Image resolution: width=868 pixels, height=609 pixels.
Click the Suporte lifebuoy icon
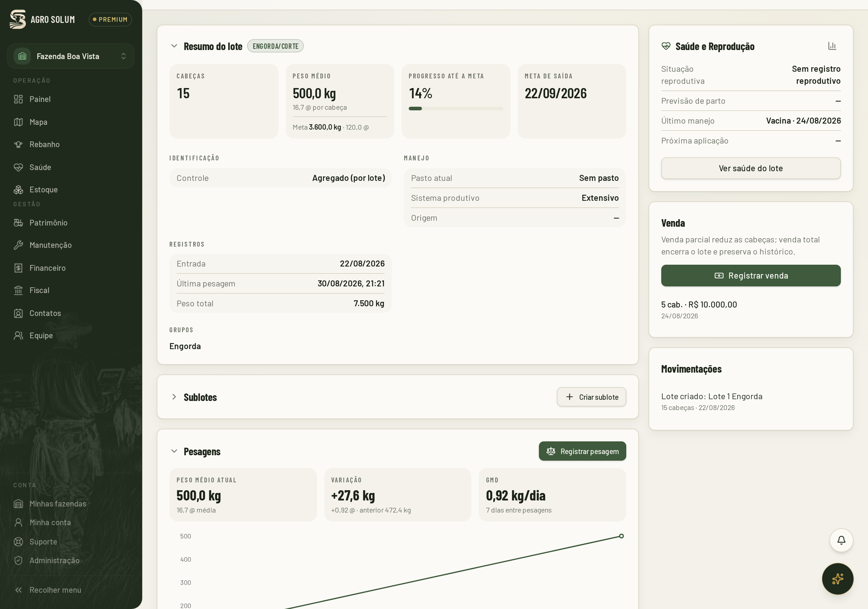coord(18,542)
